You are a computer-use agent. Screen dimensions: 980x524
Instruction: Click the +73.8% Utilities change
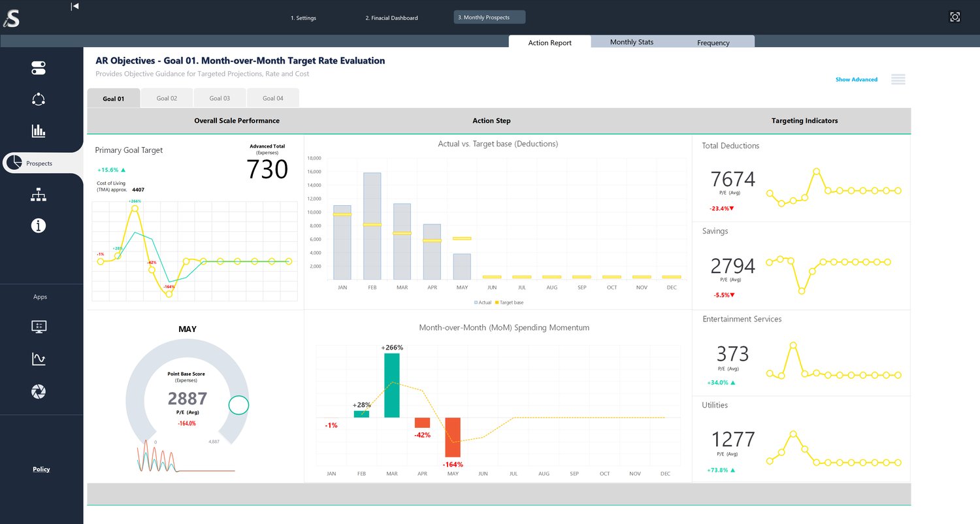[721, 470]
